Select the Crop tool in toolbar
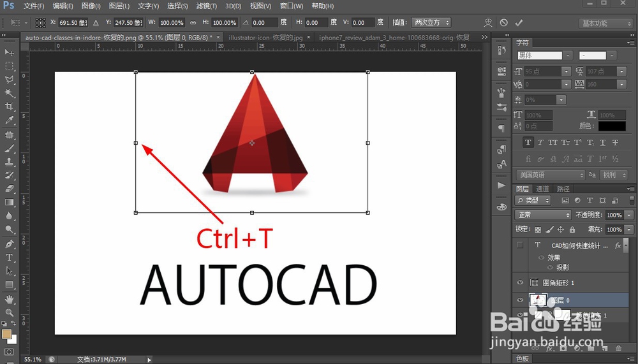 (x=9, y=106)
